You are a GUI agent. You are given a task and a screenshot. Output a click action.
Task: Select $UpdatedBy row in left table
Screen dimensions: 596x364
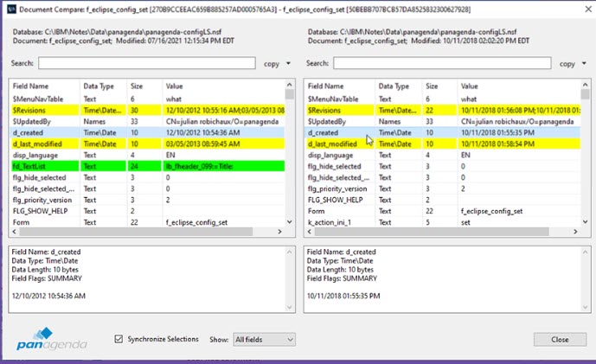(147, 122)
